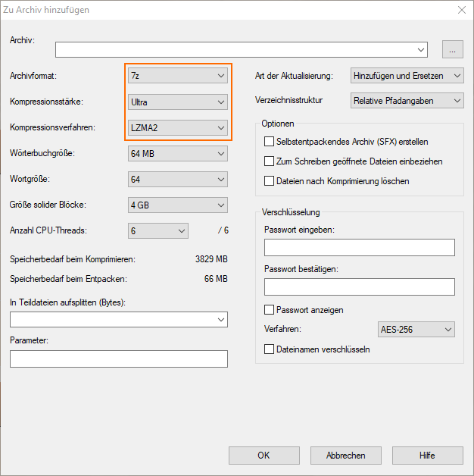
Task: Enable Dateinamen verschlüsseln checkbox
Action: click(x=269, y=349)
